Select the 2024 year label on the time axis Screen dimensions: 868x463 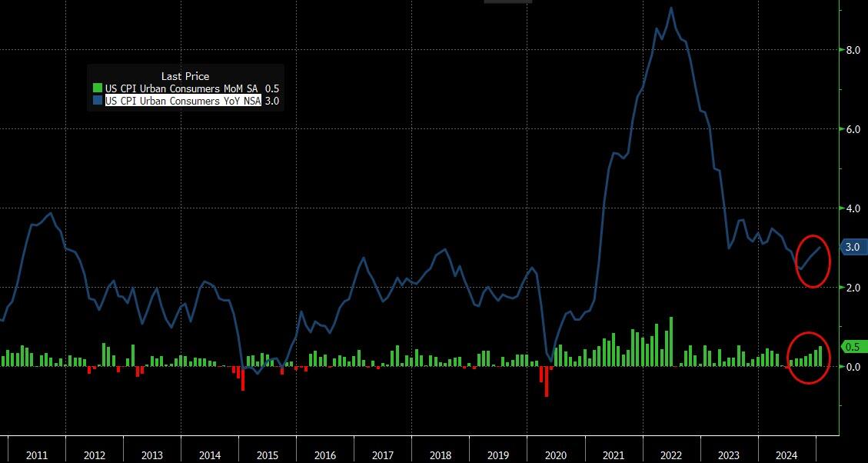786,455
